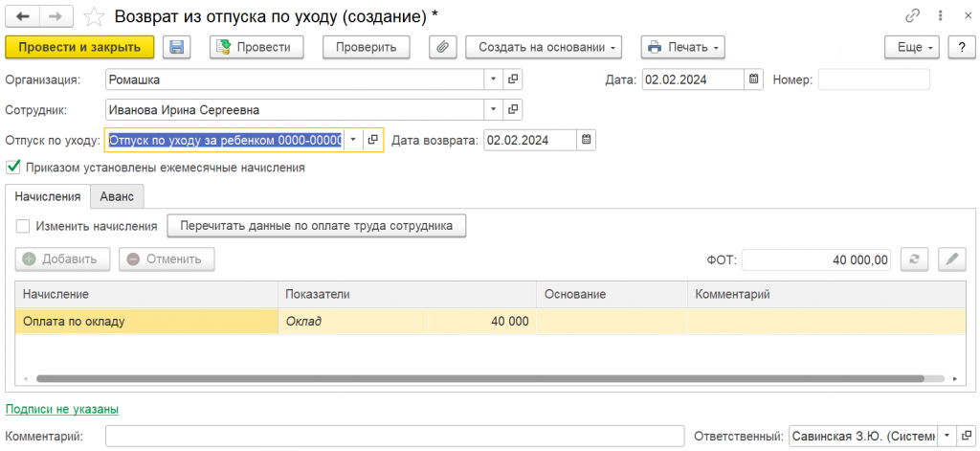Click the Комментарий column header in table
Image resolution: width=980 pixels, height=451 pixels.
826,293
